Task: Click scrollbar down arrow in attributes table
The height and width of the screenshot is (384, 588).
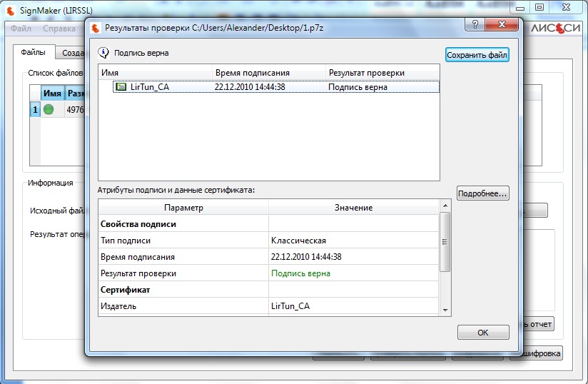Action: pos(445,310)
